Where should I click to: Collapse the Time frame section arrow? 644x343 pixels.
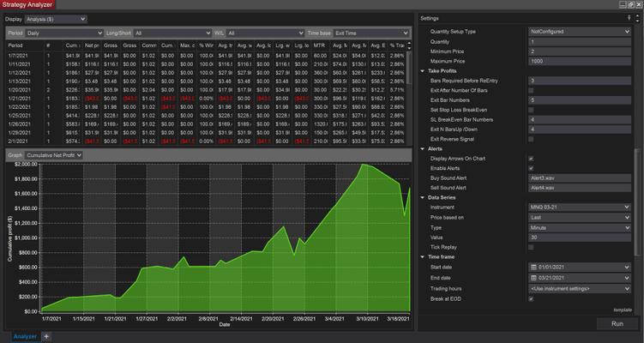[x=423, y=256]
